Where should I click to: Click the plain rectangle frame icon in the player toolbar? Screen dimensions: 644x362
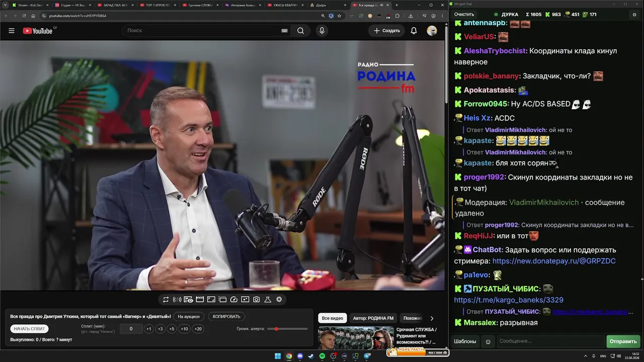pos(211,300)
